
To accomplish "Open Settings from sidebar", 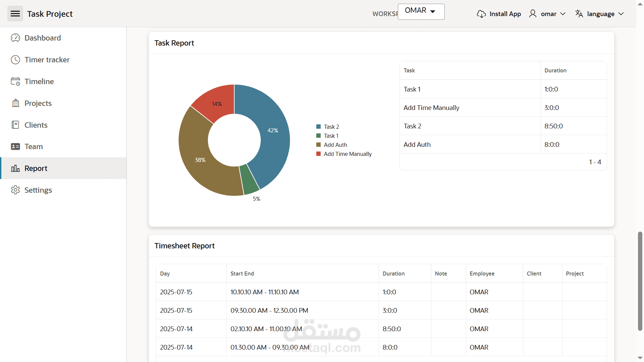I will (63, 190).
